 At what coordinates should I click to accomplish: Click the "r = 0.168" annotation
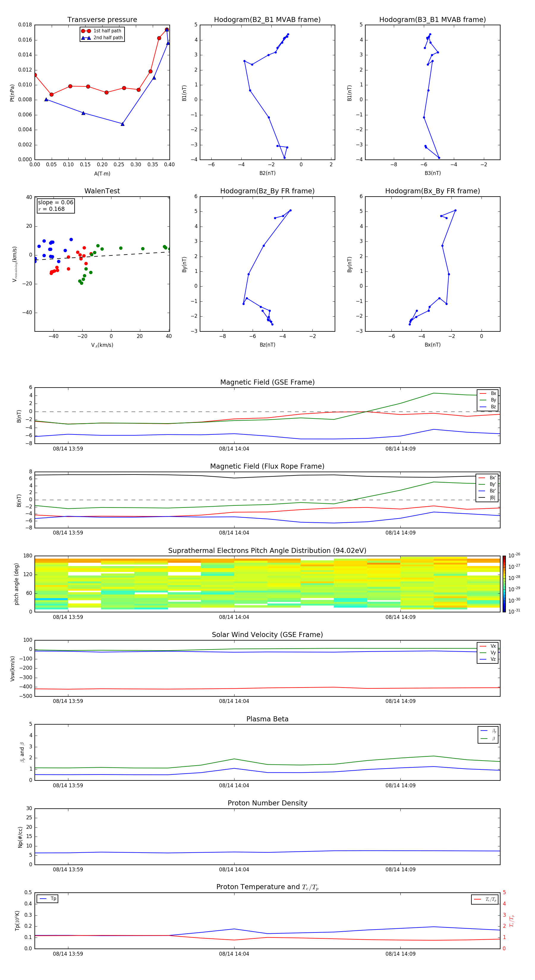coord(51,209)
